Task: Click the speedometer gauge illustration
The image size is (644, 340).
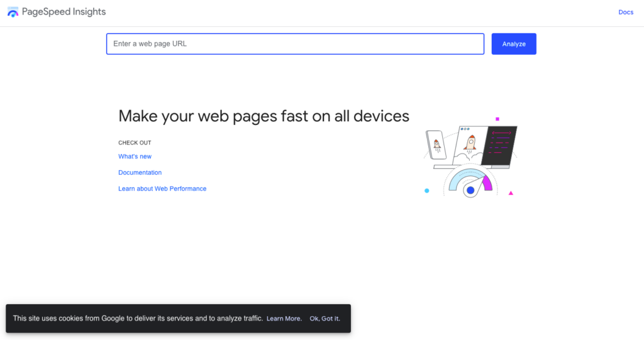Action: (470, 182)
